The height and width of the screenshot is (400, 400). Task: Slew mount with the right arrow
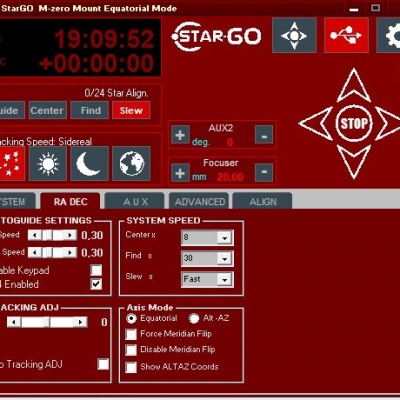point(388,123)
